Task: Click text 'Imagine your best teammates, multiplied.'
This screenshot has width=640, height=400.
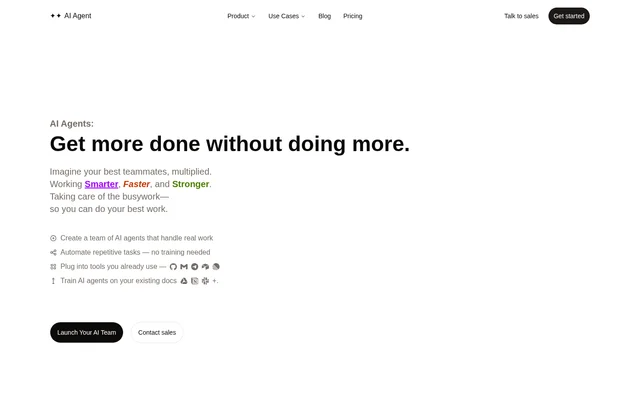Action: pos(131,171)
